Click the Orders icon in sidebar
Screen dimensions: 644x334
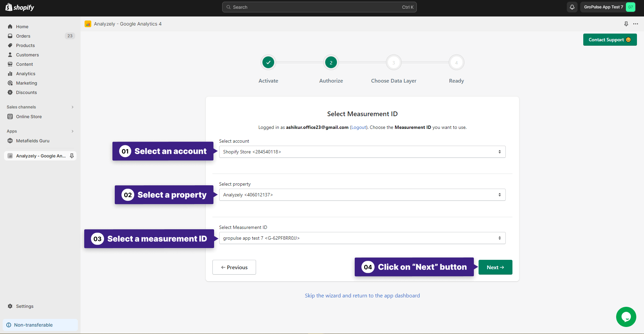10,36
